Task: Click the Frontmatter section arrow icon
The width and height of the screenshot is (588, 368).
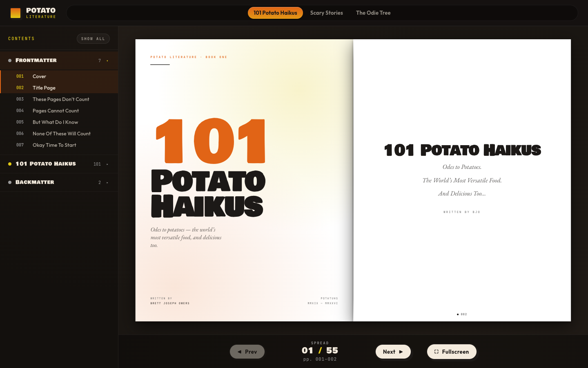Action: pyautogui.click(x=107, y=61)
